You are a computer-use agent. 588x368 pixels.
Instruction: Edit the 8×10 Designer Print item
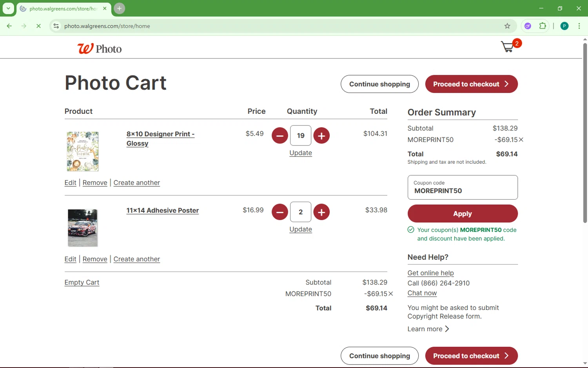tap(71, 183)
